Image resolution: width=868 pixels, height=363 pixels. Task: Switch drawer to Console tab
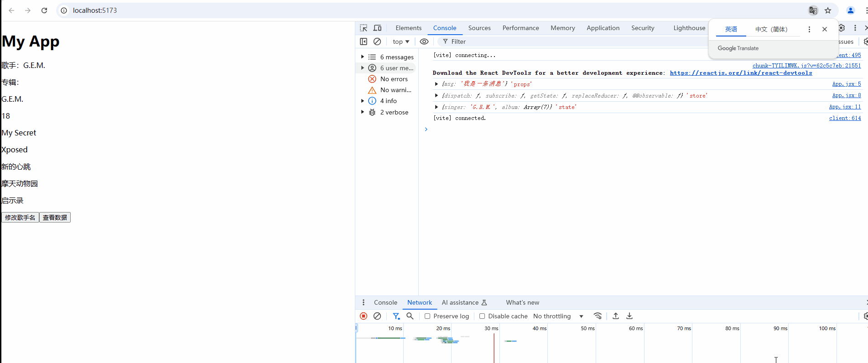coord(385,302)
